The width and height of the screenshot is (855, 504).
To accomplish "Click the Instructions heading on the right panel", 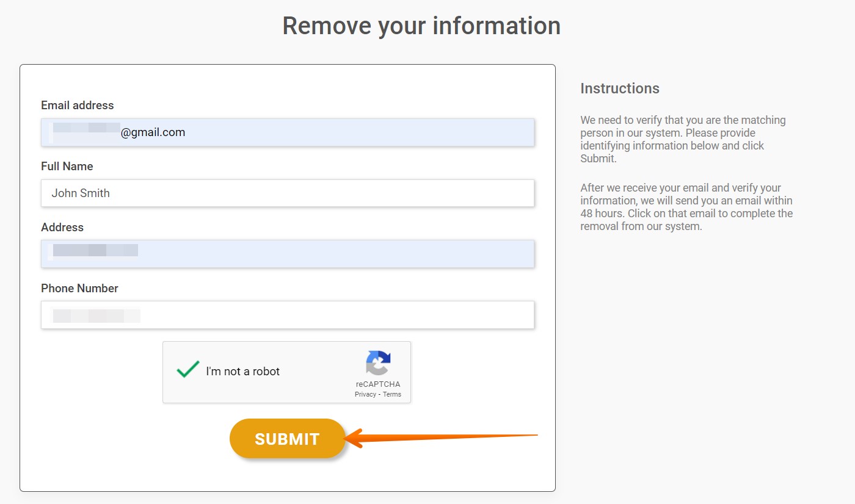I will tap(619, 88).
